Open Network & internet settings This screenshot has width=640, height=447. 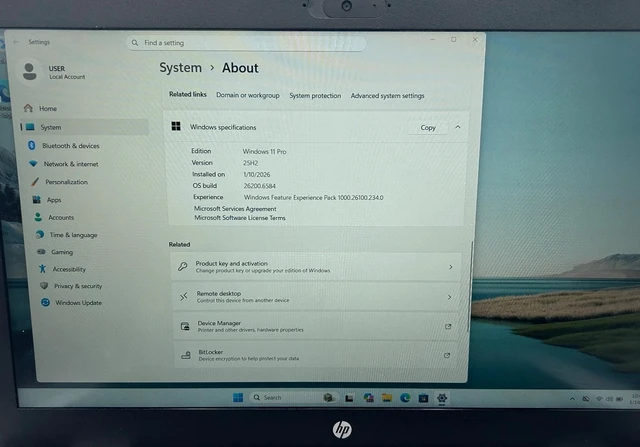[71, 164]
